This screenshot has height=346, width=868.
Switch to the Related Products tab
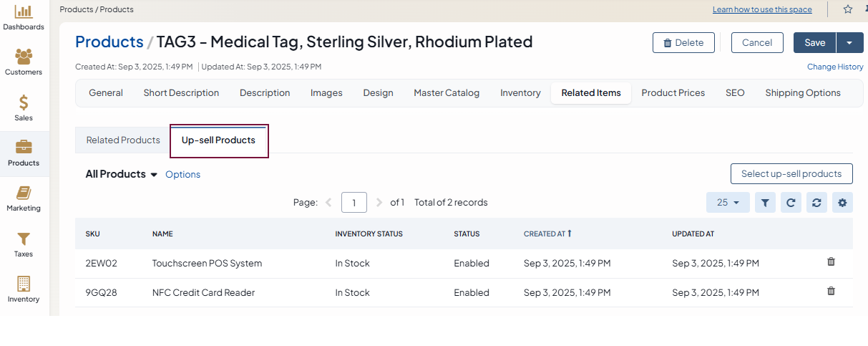click(x=123, y=140)
